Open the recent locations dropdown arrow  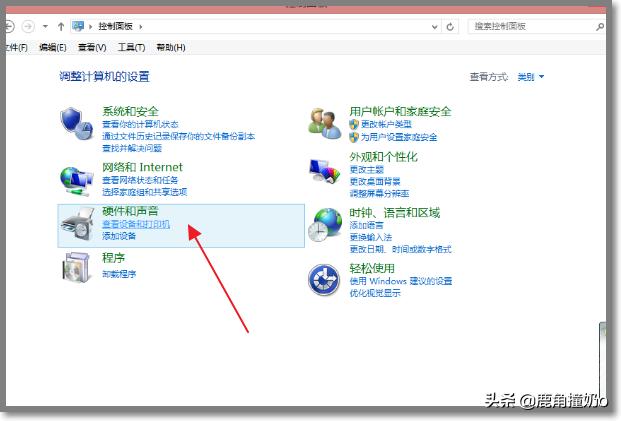pyautogui.click(x=45, y=27)
